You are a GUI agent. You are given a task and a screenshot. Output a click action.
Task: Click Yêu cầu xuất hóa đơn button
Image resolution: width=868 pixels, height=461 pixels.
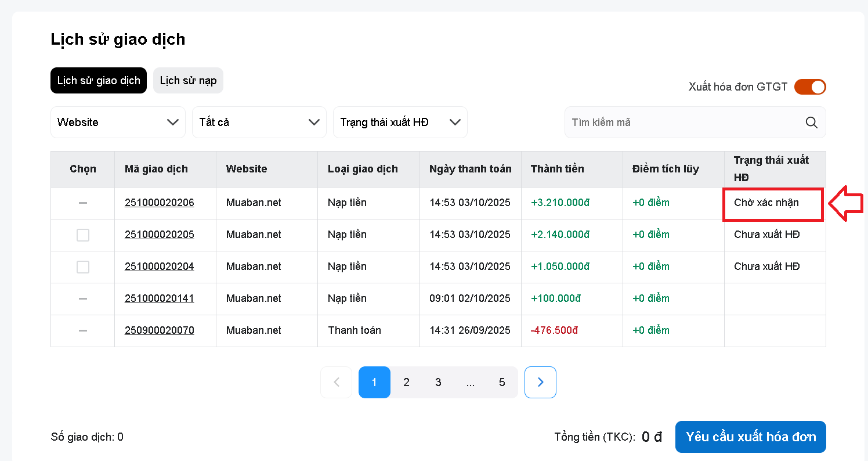pos(750,437)
